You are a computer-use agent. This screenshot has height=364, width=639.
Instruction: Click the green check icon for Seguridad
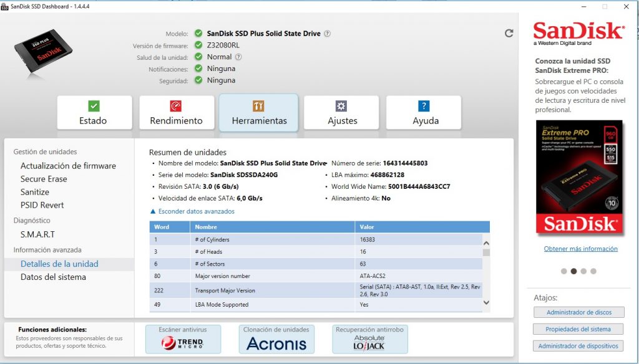click(198, 80)
